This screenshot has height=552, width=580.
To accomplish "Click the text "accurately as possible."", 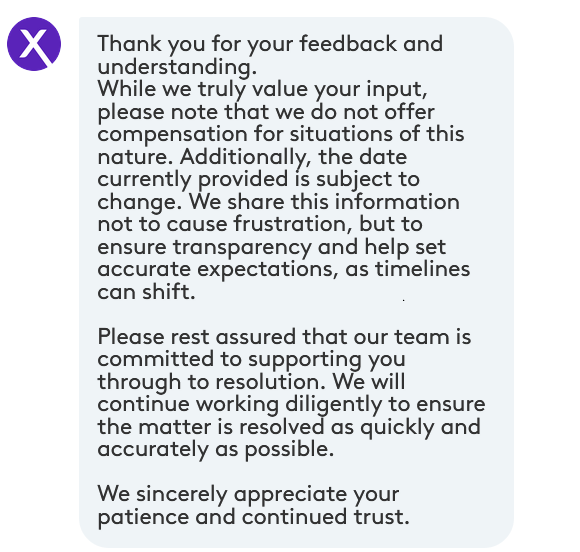I will pos(215,450).
